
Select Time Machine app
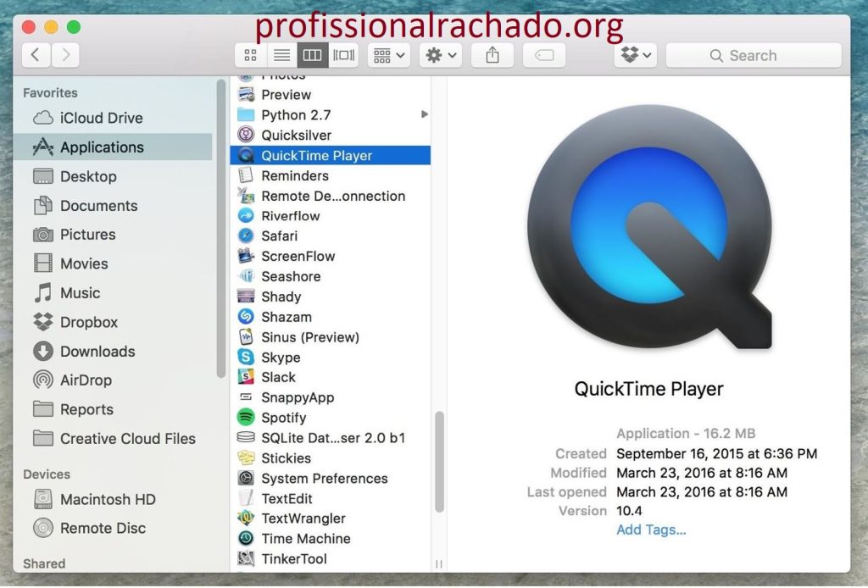330,539
